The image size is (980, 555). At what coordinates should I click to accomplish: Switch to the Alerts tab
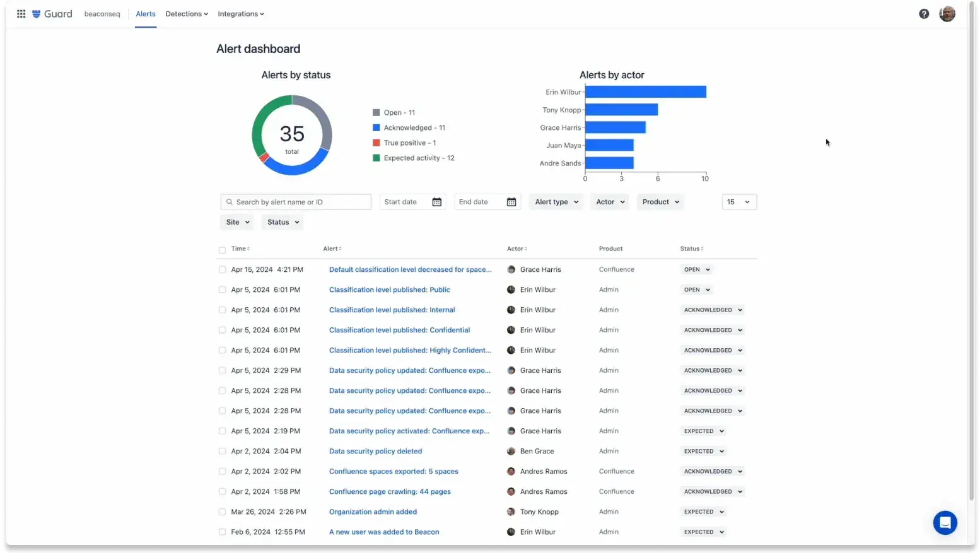tap(146, 14)
